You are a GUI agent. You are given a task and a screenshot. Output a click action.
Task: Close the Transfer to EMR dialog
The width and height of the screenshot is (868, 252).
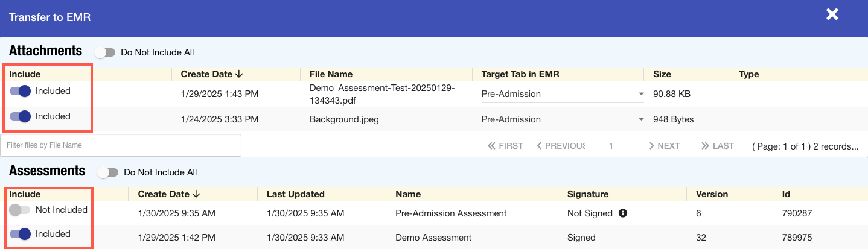(832, 14)
